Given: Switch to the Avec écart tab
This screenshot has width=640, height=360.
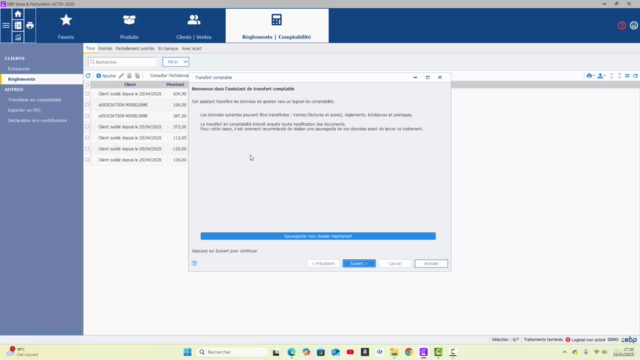Looking at the screenshot, I should (192, 49).
